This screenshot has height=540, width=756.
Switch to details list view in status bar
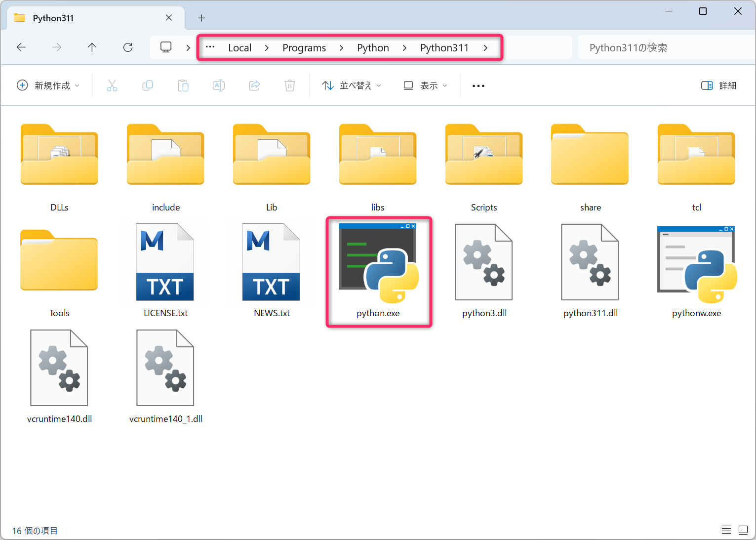pos(726,530)
